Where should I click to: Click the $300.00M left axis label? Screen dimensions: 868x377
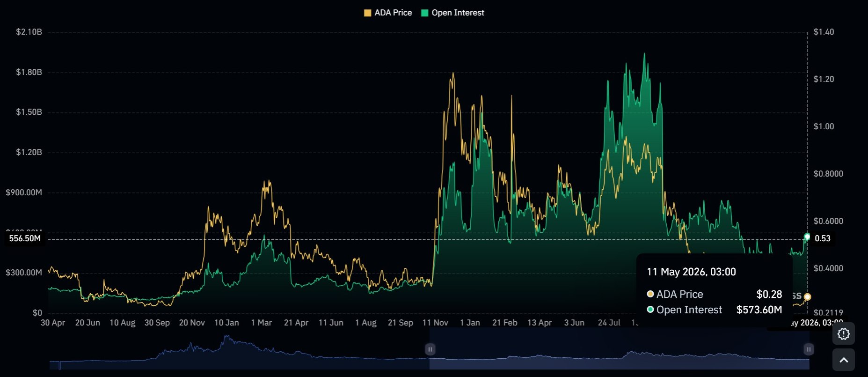24,273
